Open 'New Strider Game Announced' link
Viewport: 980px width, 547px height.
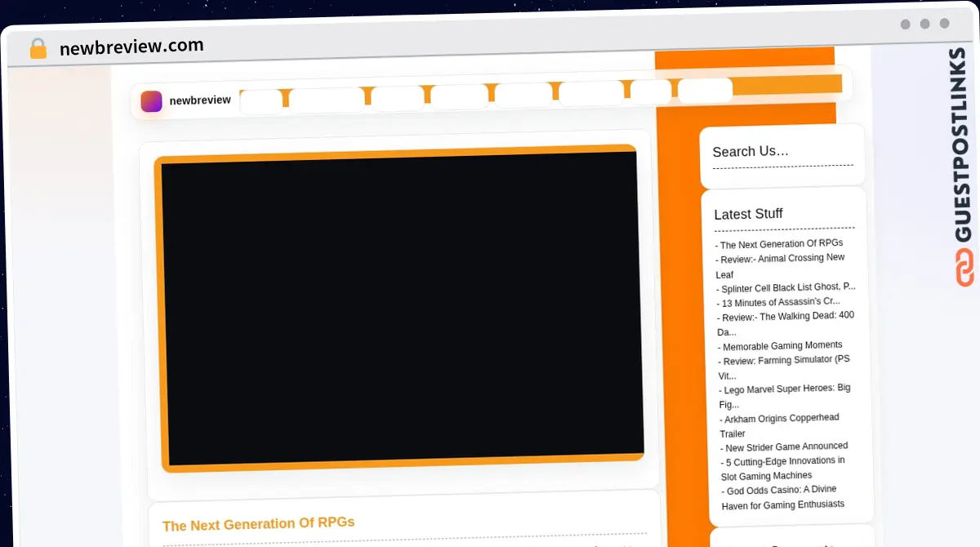[x=784, y=447]
